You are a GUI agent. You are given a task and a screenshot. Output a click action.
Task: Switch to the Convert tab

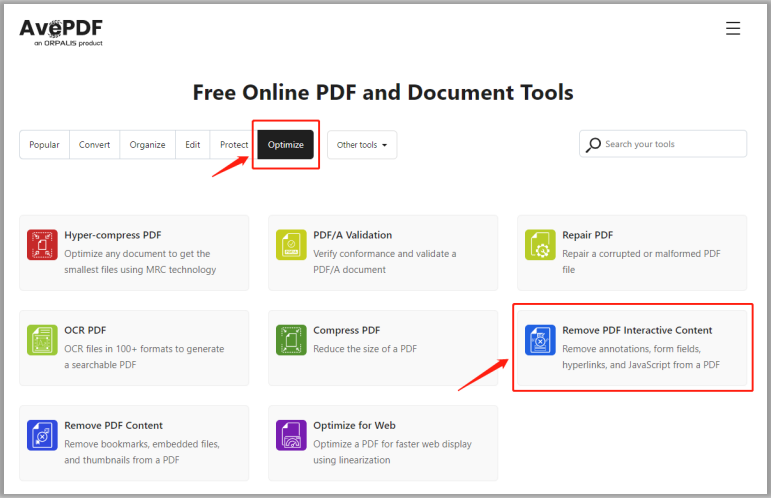tap(94, 145)
